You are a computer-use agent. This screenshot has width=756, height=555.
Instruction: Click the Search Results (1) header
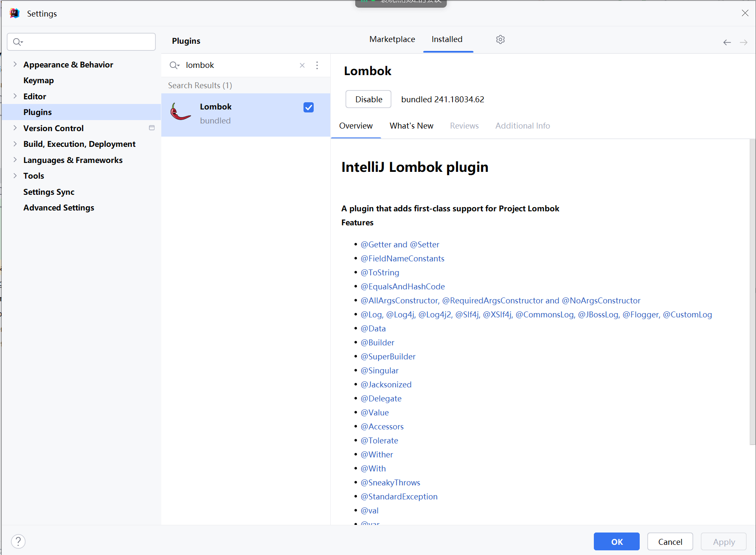pyautogui.click(x=200, y=85)
